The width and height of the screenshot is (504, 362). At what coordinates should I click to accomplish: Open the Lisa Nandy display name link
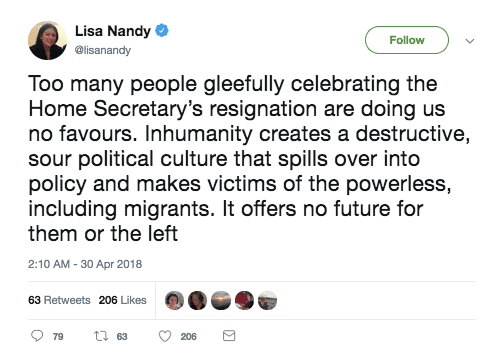pyautogui.click(x=113, y=31)
